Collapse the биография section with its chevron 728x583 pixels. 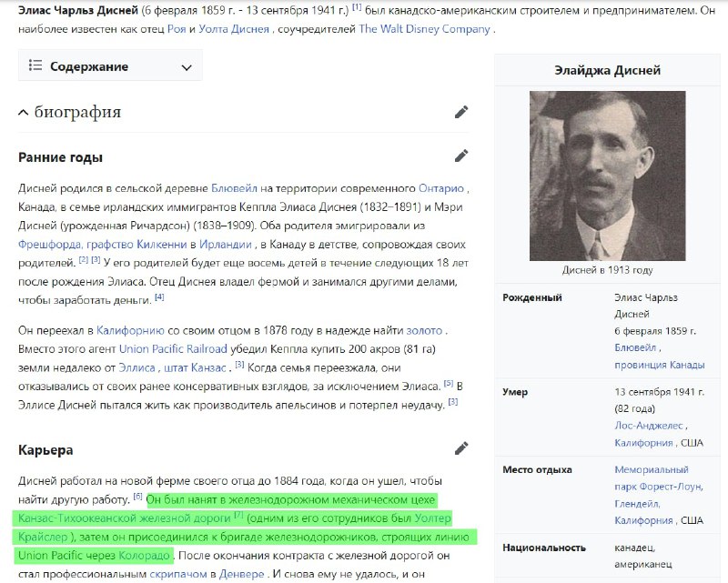pos(23,113)
